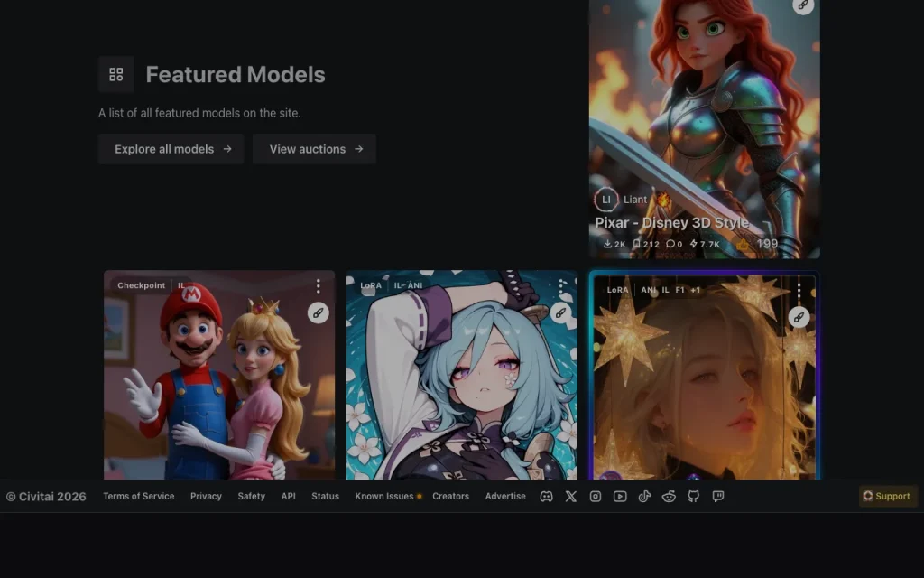Click the "Featured Models" heading text
The height and width of the screenshot is (578, 924).
(x=236, y=75)
